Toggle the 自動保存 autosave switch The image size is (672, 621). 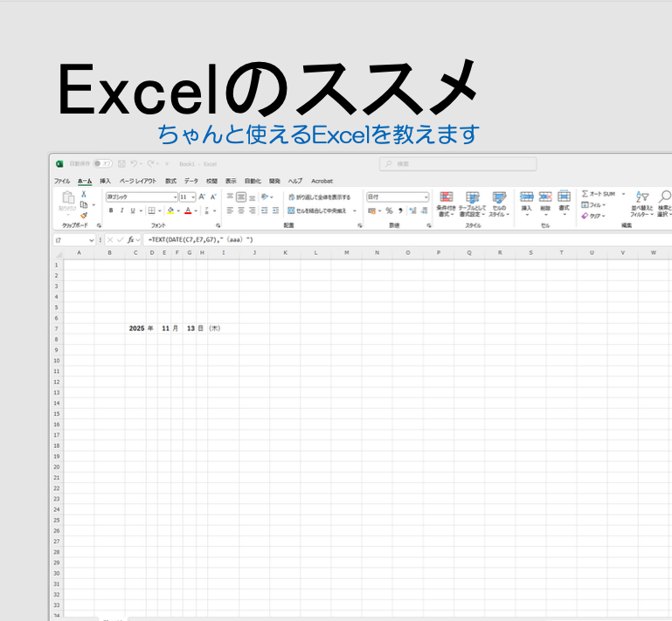pos(102,163)
